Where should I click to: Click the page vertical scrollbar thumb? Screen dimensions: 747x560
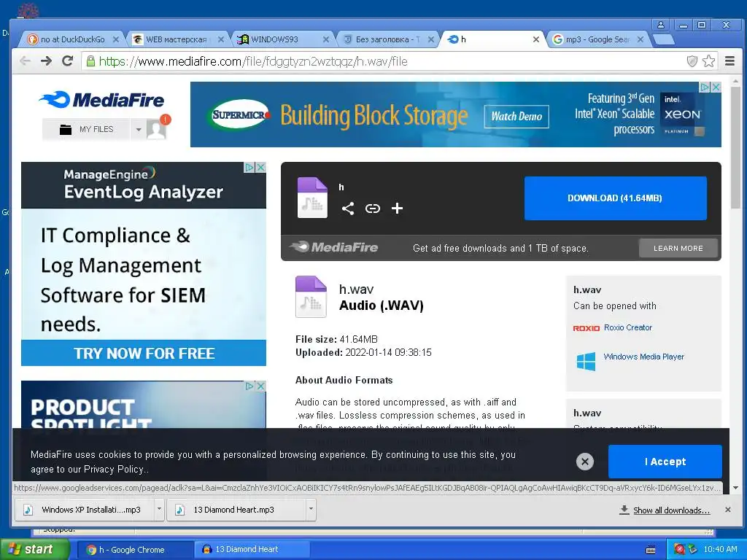click(735, 147)
